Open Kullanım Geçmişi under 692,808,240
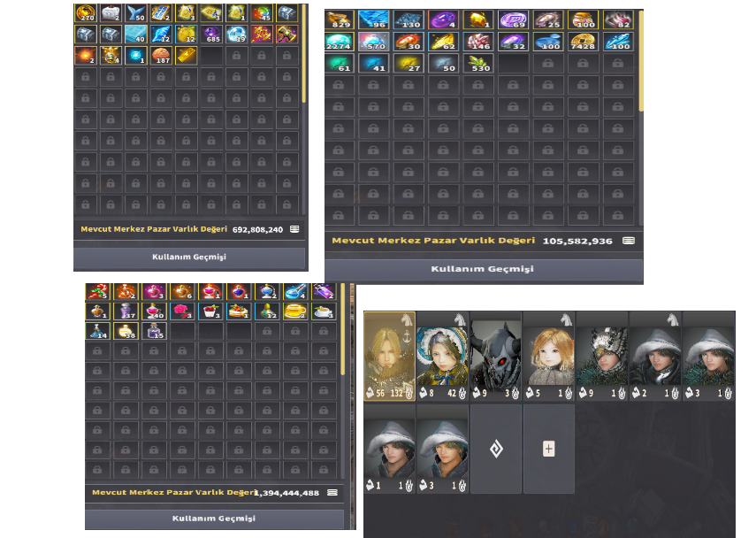Screen dimensions: 756x538 (x=189, y=257)
